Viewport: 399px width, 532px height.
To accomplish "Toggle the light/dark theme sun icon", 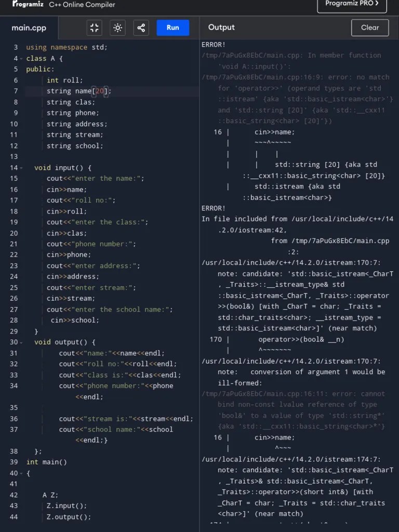I will (118, 28).
